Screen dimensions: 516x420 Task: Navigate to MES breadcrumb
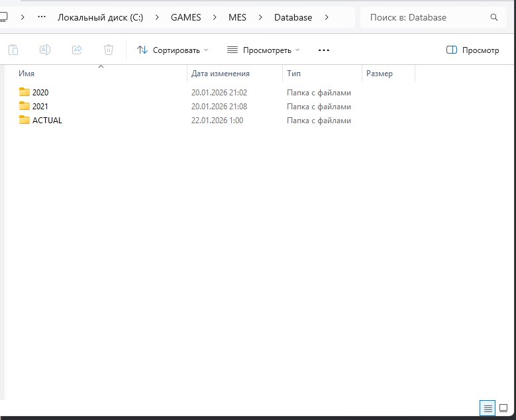coord(237,17)
